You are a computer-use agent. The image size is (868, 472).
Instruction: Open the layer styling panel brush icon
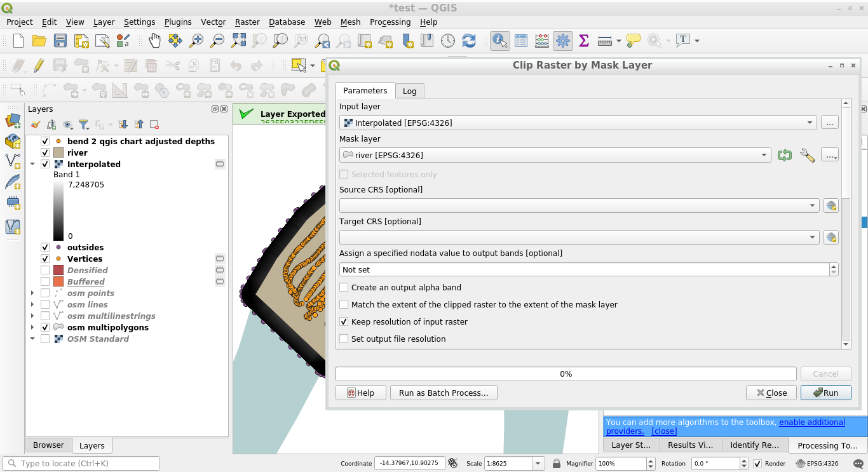pos(36,125)
